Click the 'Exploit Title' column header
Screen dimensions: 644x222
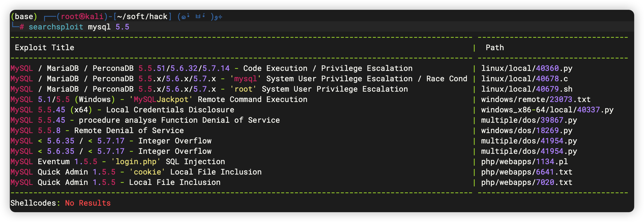44,47
